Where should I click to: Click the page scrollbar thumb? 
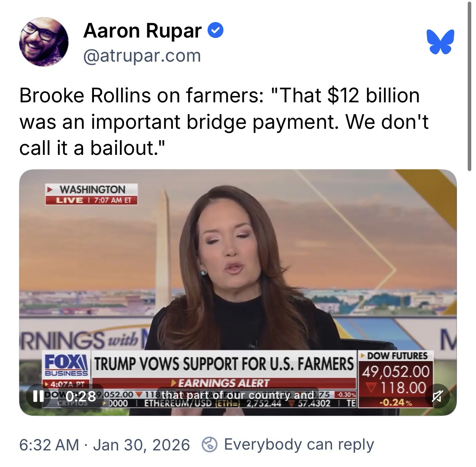click(469, 86)
